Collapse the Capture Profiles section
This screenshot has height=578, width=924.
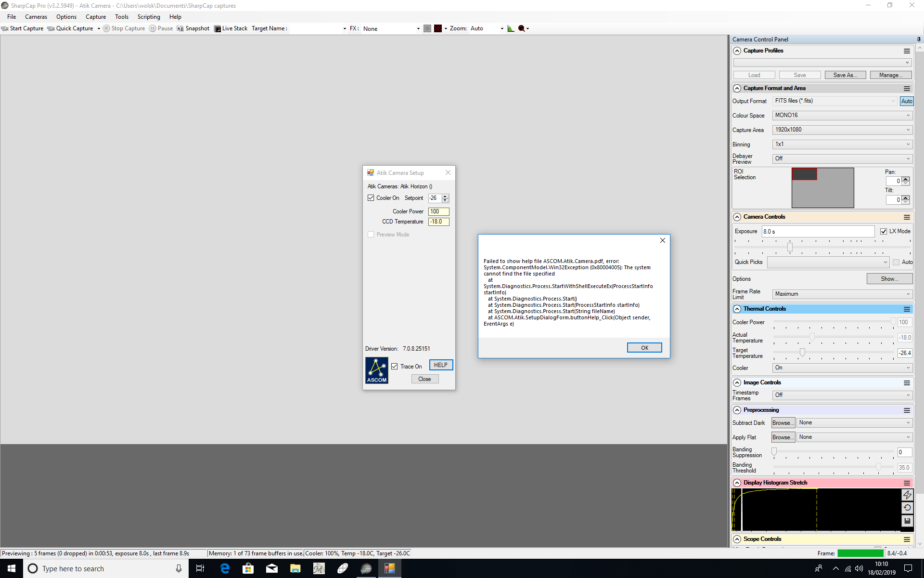coord(737,51)
